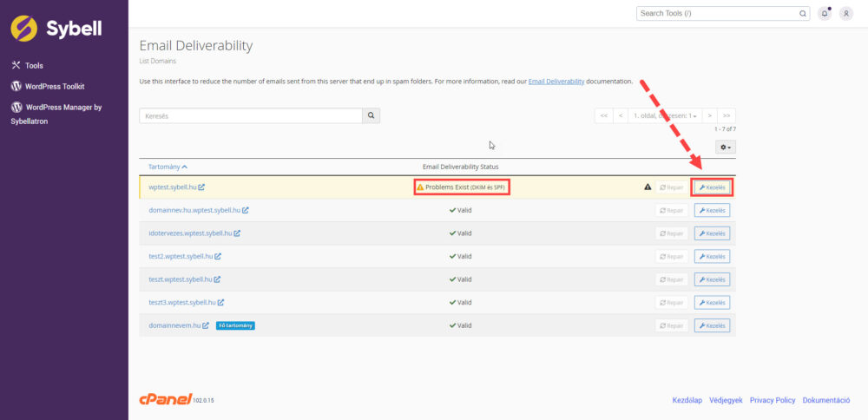Open the Kezdőlap footer link
Screen dimensions: 868x420
687,400
